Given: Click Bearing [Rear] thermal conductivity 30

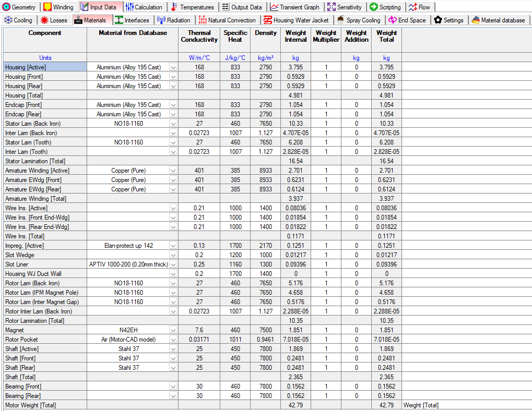Looking at the screenshot, I should 199,396.
